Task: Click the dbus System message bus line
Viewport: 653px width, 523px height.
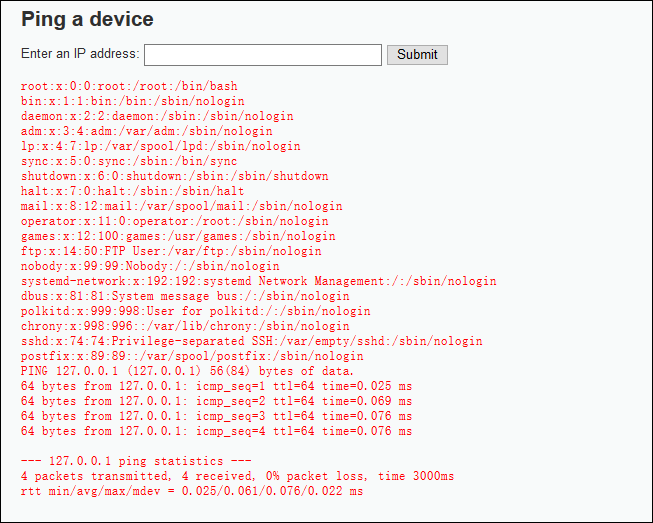Action: 185,296
